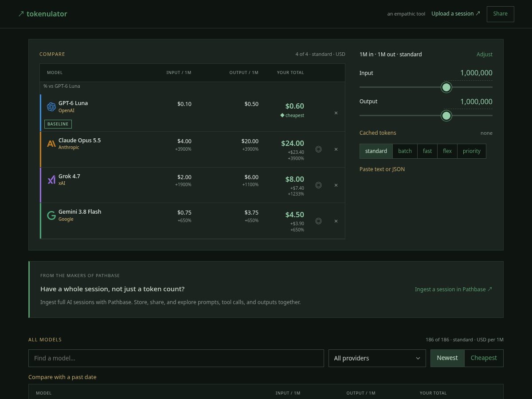Click the OpenAI logo icon for GPT-6 Luna
Image resolution: width=532 pixels, height=399 pixels.
click(51, 107)
